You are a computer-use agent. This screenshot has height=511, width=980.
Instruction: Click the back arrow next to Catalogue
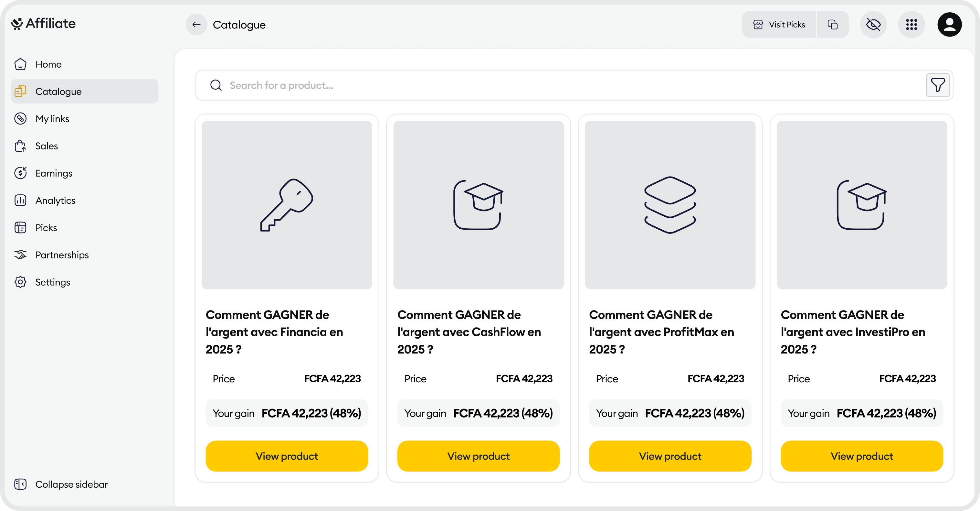click(x=196, y=25)
